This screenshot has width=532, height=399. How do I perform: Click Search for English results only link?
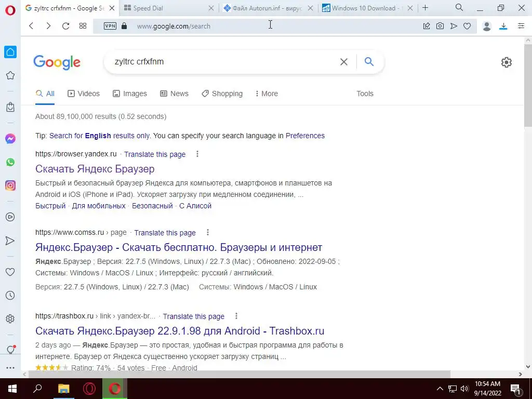[x=100, y=136]
